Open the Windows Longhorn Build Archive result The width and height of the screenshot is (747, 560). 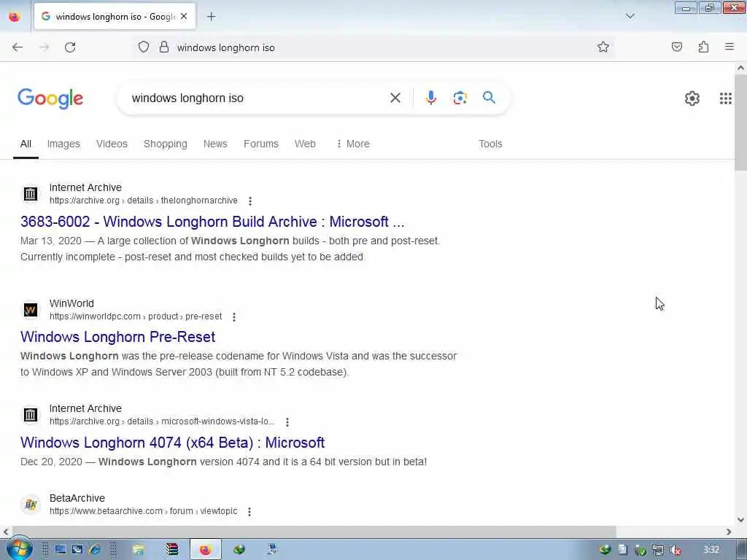tap(212, 222)
